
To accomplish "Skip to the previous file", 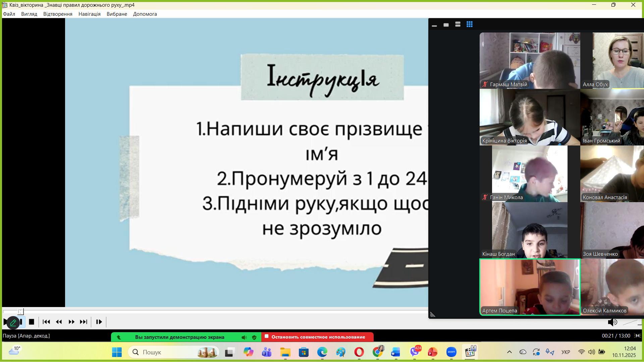I will point(46,322).
